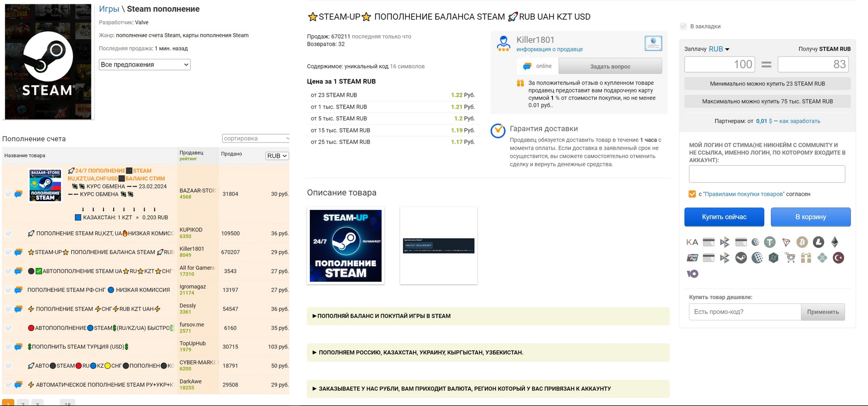Open the 'сортировка' sort dropdown
868x406 pixels.
(256, 138)
